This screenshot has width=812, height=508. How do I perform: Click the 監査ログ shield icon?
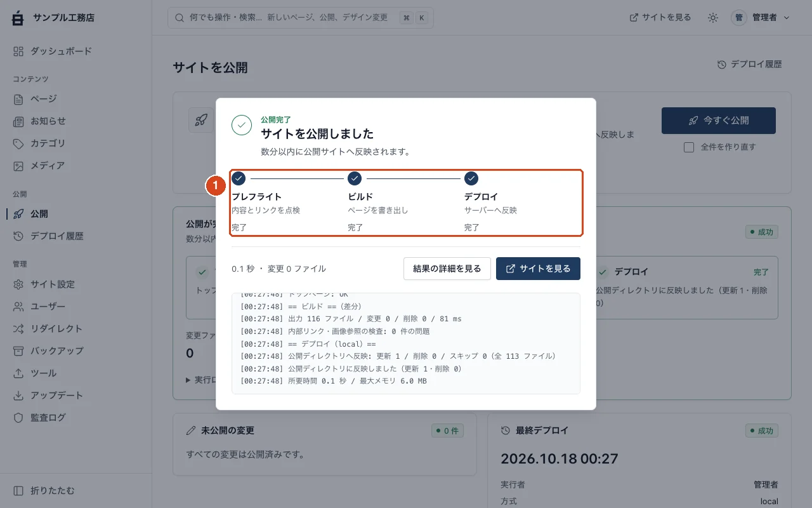[x=18, y=418]
